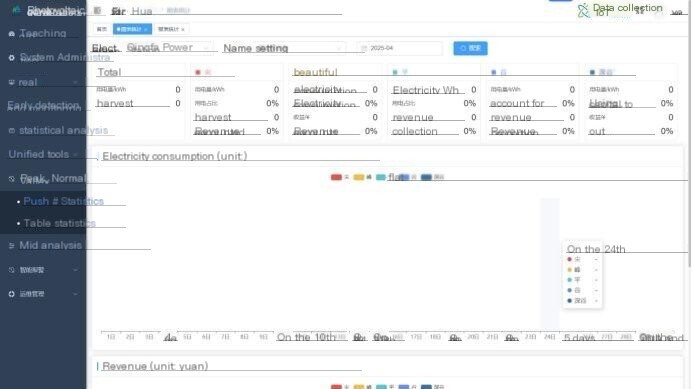This screenshot has width=692, height=389.
Task: Click the highlighted 24th column in chart
Action: pos(550,264)
